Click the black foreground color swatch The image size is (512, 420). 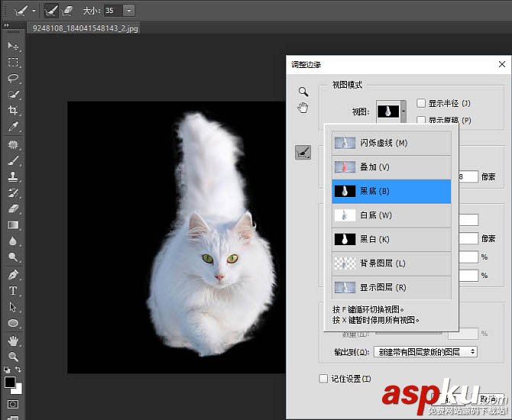(x=10, y=382)
